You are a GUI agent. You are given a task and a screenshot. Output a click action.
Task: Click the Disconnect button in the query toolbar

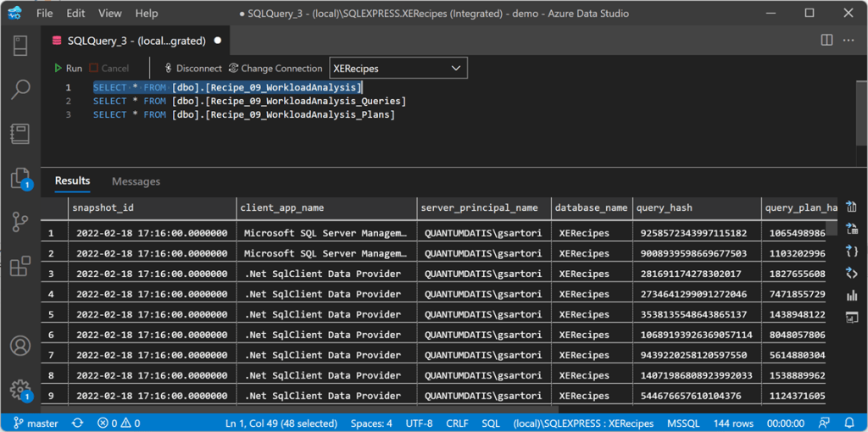[x=193, y=69]
